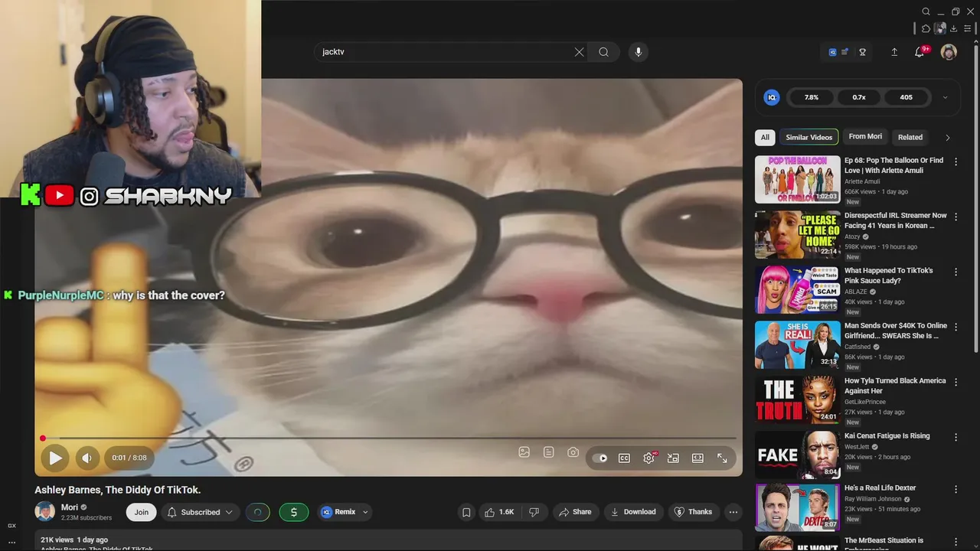Viewport: 980px width, 551px height.
Task: Click the Thanks button
Action: pyautogui.click(x=693, y=512)
